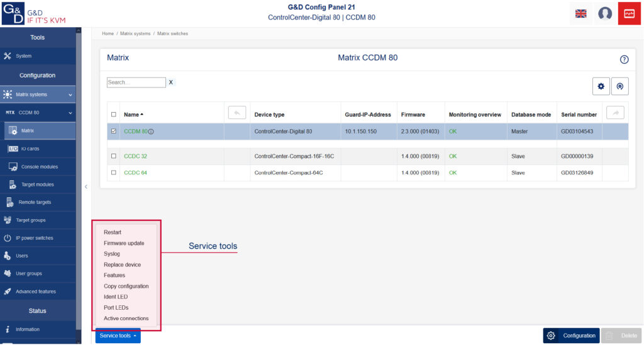Click into the Search field

[136, 82]
